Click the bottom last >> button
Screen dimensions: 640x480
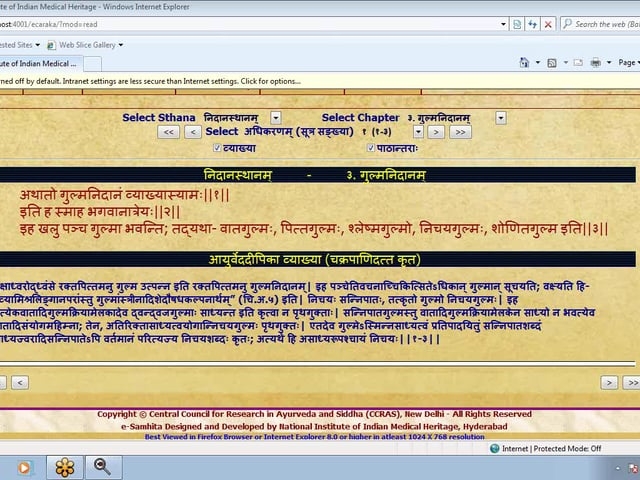click(x=631, y=383)
